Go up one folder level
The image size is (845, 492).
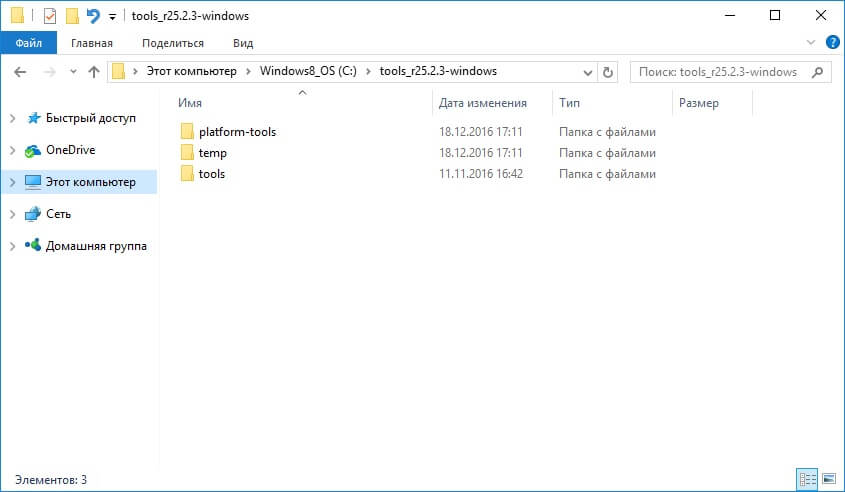[x=94, y=72]
